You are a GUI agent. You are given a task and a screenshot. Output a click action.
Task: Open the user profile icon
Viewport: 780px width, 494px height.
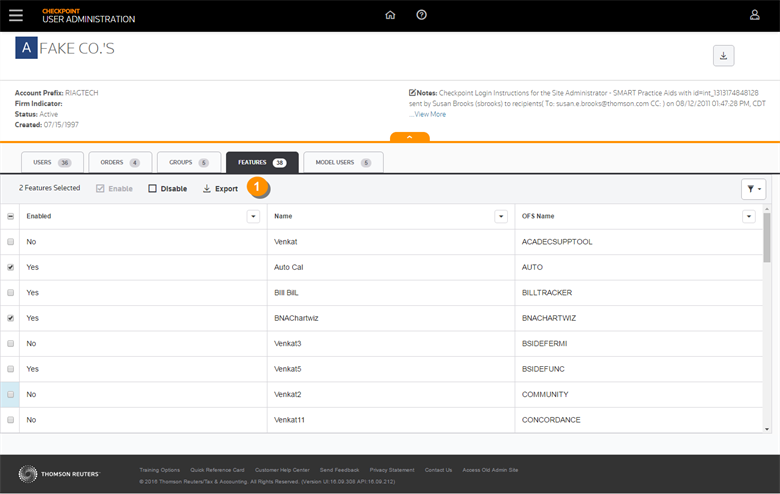(755, 15)
